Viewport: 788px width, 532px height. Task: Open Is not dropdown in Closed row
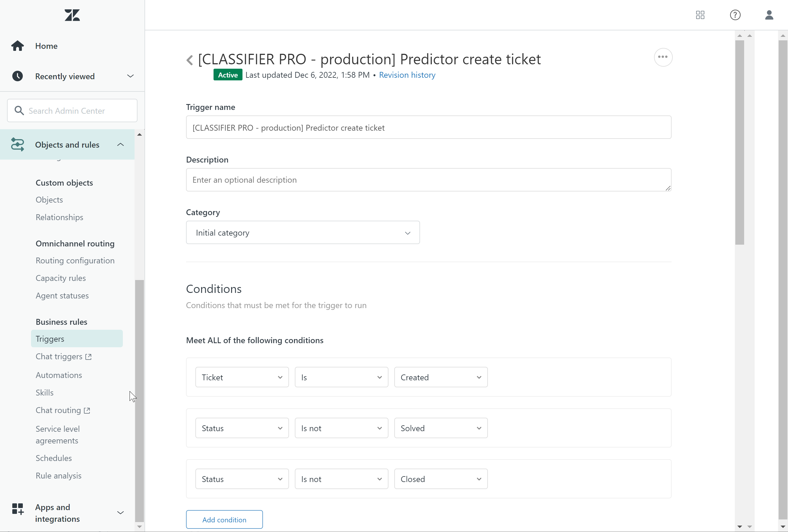pyautogui.click(x=341, y=479)
